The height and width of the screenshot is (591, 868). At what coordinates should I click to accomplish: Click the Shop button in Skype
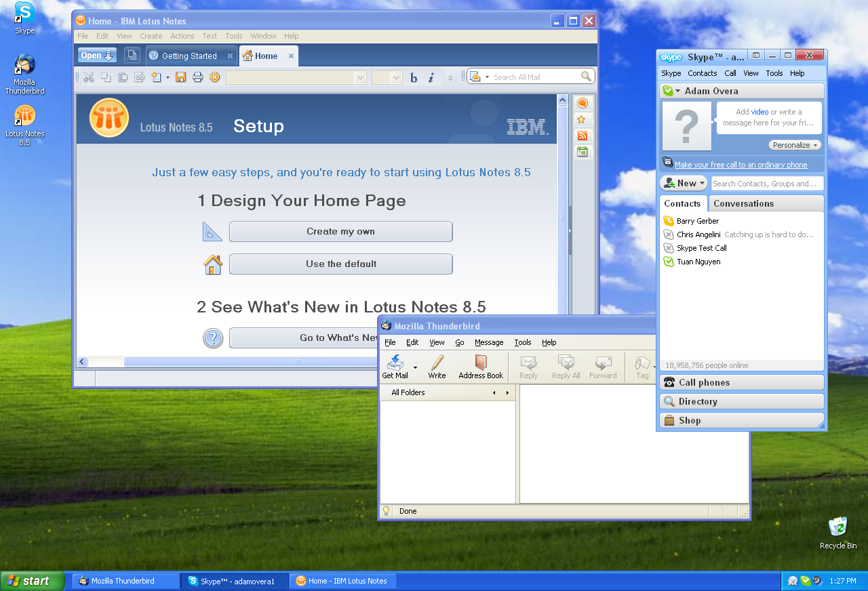(742, 420)
